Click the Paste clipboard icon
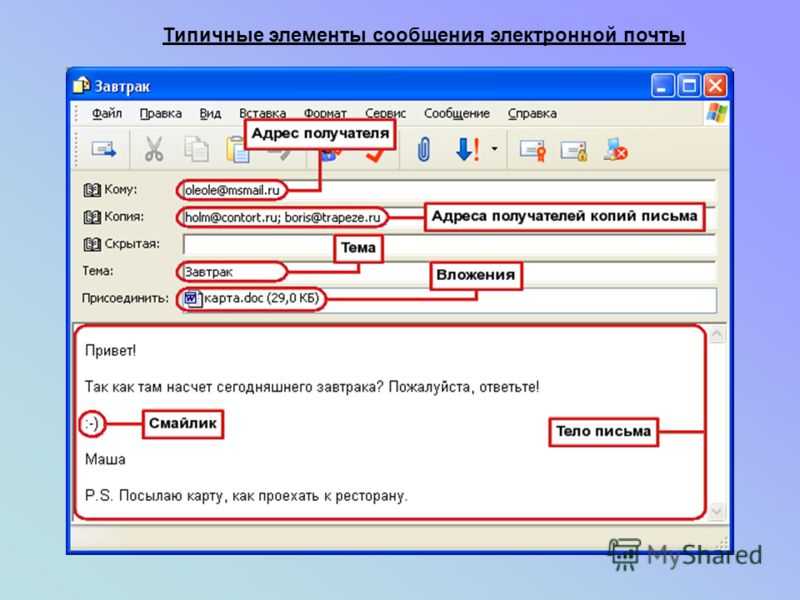800x600 pixels. point(236,150)
